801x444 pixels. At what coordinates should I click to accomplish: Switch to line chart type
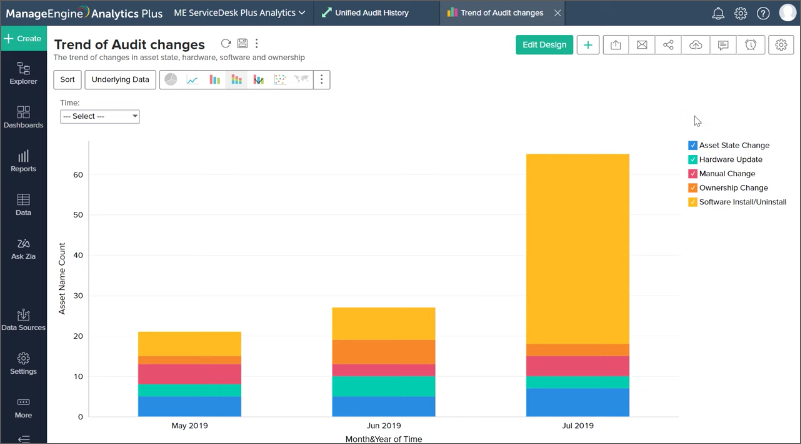pos(192,80)
